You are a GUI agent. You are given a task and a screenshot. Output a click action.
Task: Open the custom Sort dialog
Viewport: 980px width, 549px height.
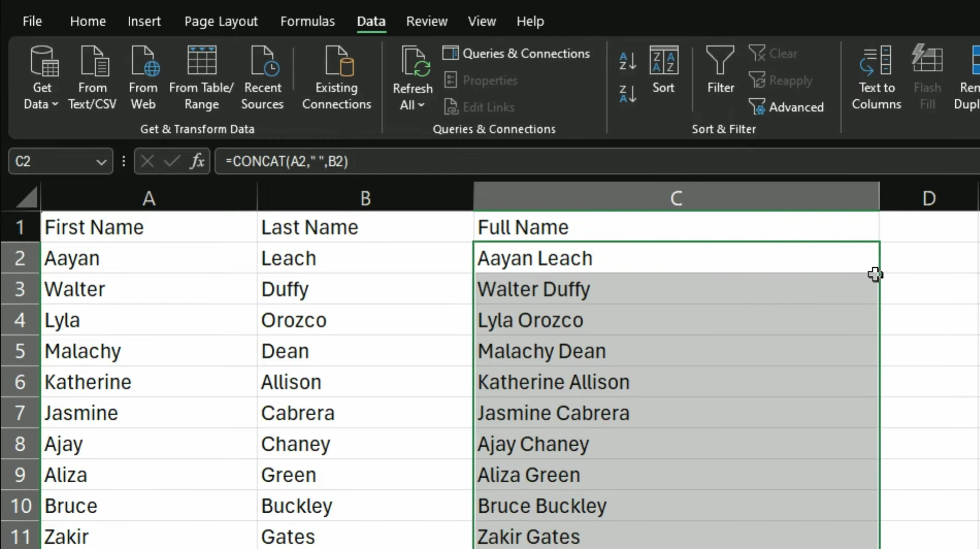[664, 70]
